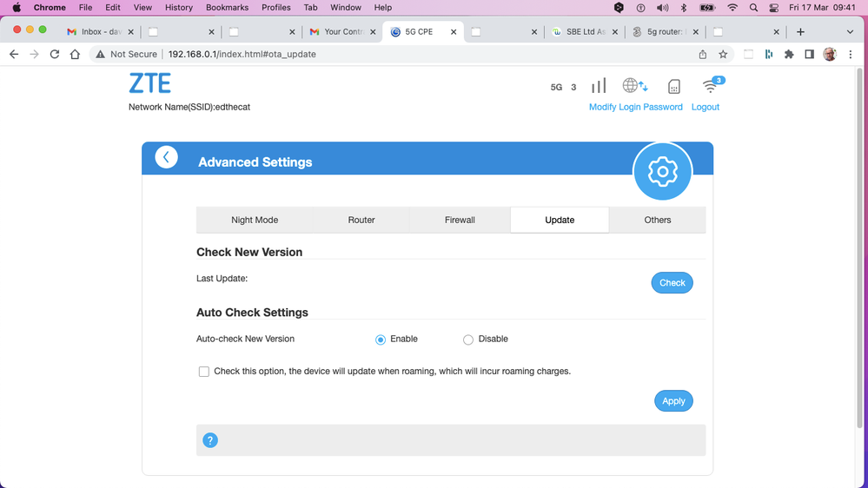Tick the update when roaming checkbox
Screen dimensions: 868x488
click(204, 372)
